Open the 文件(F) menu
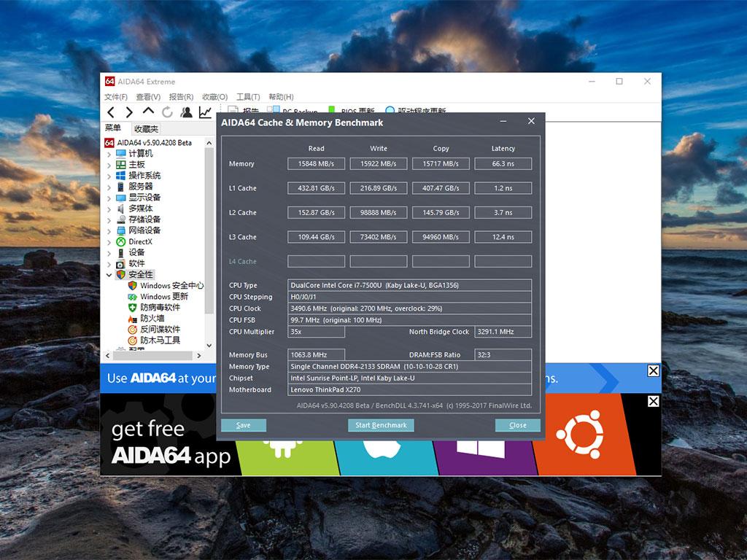Image resolution: width=747 pixels, height=560 pixels. tap(116, 97)
